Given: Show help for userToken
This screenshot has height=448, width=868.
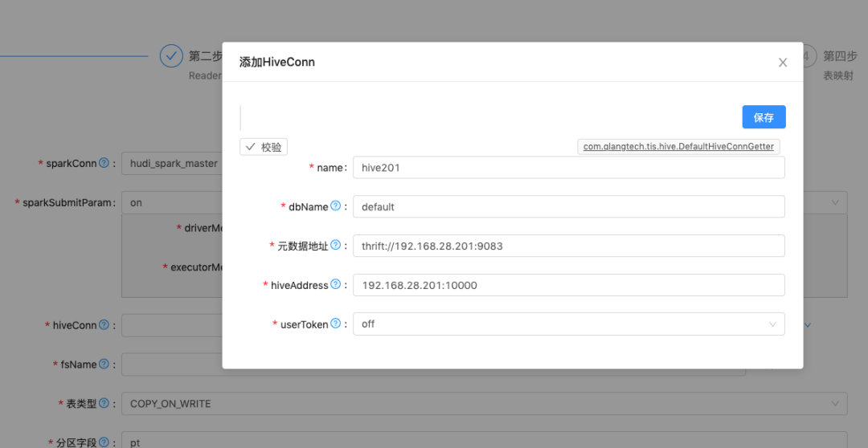Looking at the screenshot, I should point(335,324).
